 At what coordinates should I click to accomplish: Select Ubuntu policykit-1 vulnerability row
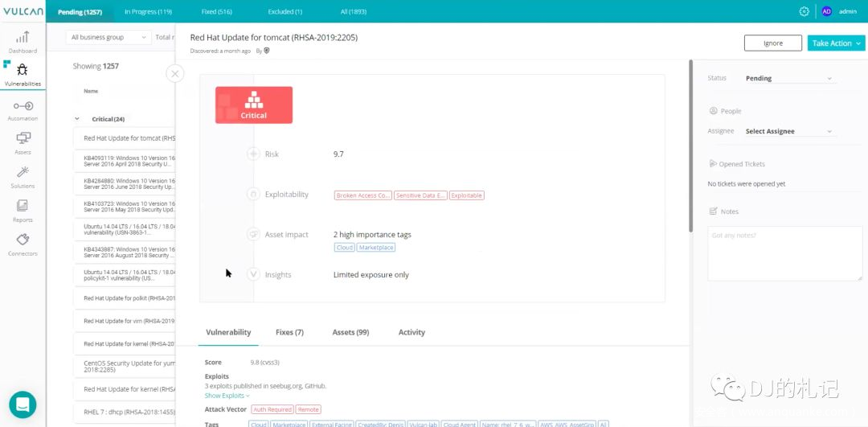(x=125, y=275)
